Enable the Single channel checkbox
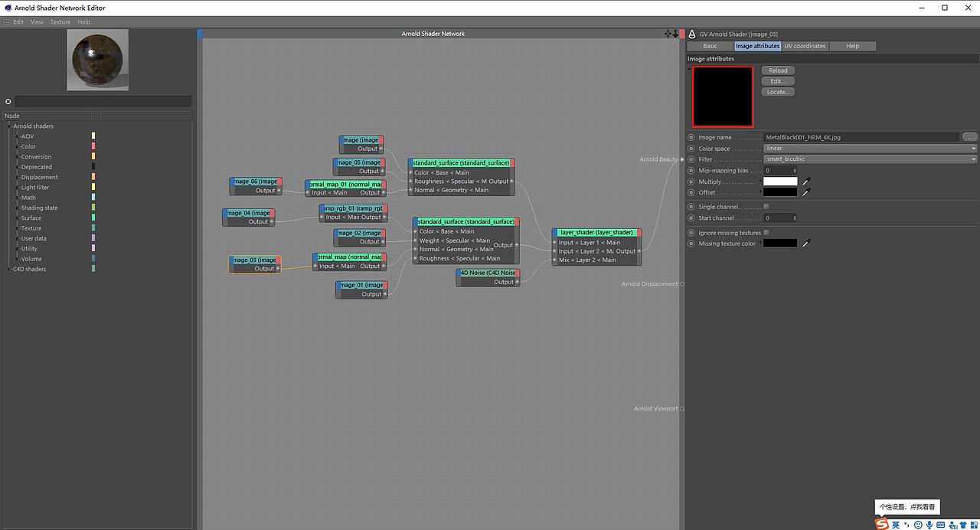Screen dimensions: 980x530 pos(766,207)
